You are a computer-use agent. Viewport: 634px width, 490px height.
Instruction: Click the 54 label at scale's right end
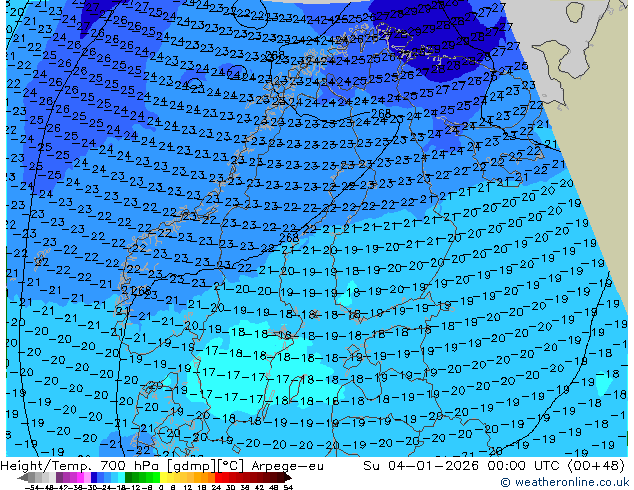point(288,487)
